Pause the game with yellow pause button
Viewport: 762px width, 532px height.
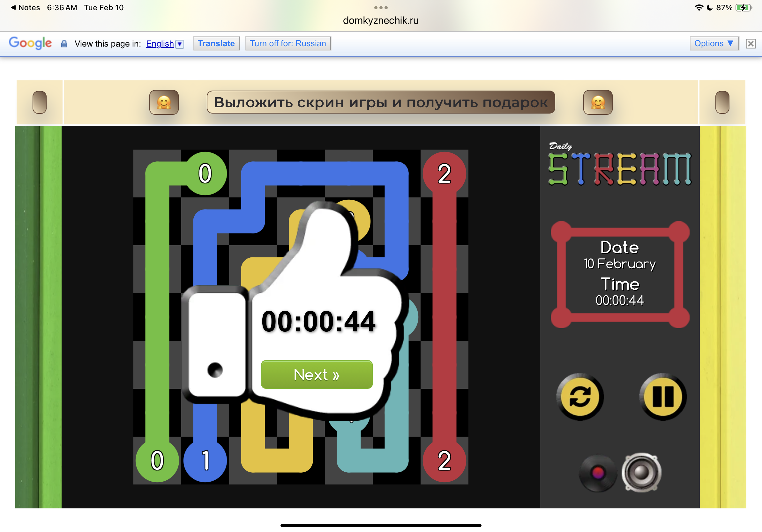click(662, 396)
